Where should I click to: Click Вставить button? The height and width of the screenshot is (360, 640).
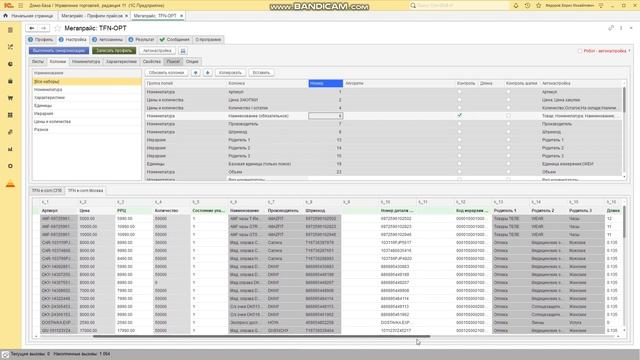[x=261, y=73]
